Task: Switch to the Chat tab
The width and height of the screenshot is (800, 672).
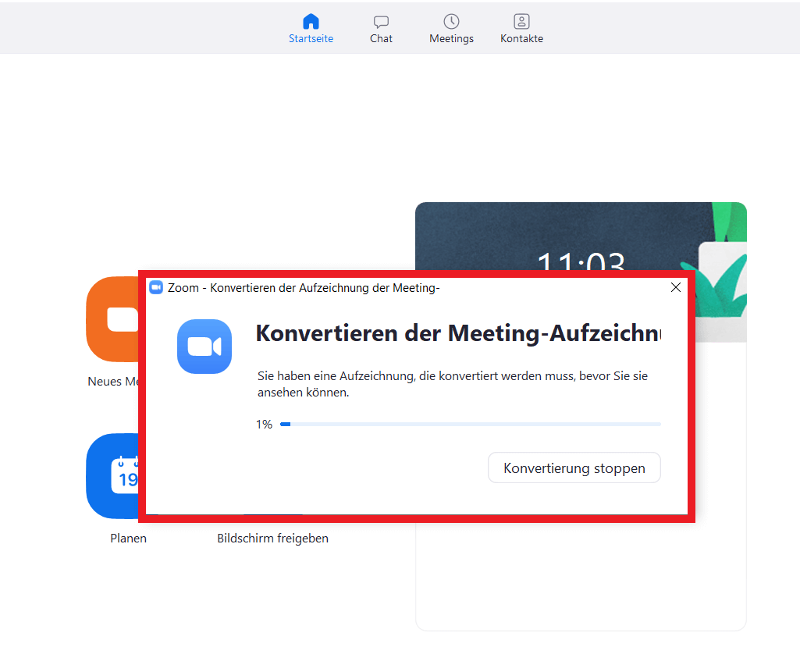Action: [x=381, y=29]
